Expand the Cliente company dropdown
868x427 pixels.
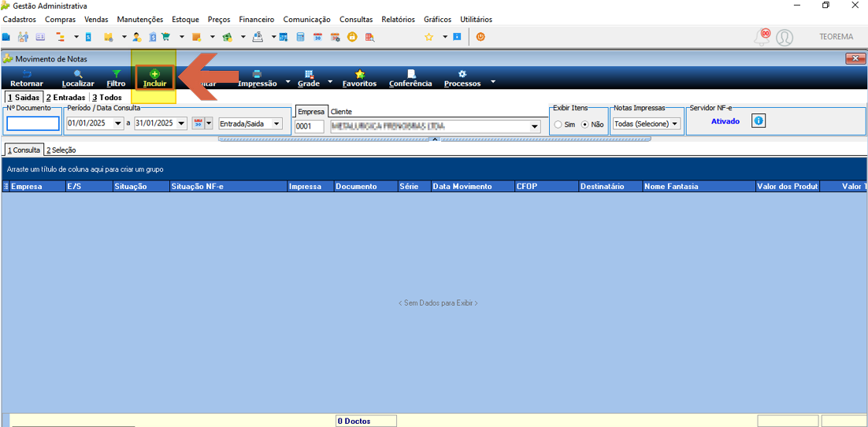(534, 127)
